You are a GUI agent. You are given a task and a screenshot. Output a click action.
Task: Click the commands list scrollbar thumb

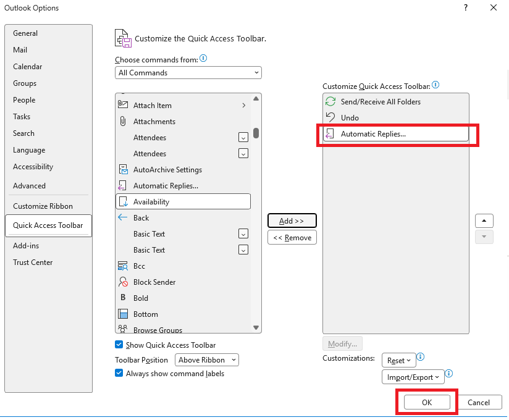[x=256, y=133]
